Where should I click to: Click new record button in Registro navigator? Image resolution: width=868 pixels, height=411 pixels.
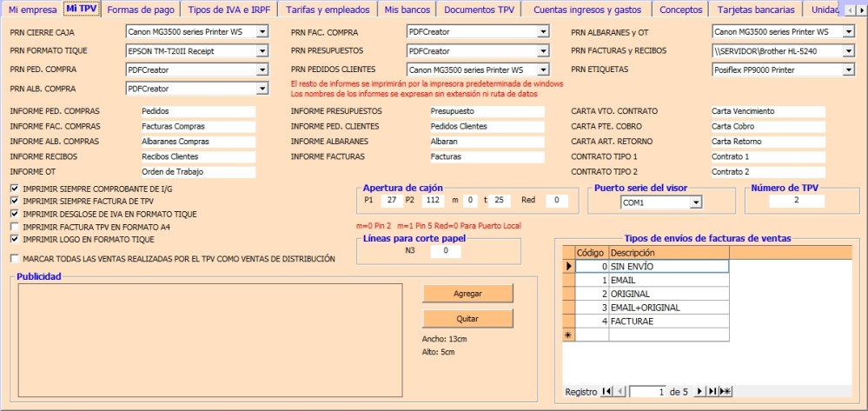(726, 392)
